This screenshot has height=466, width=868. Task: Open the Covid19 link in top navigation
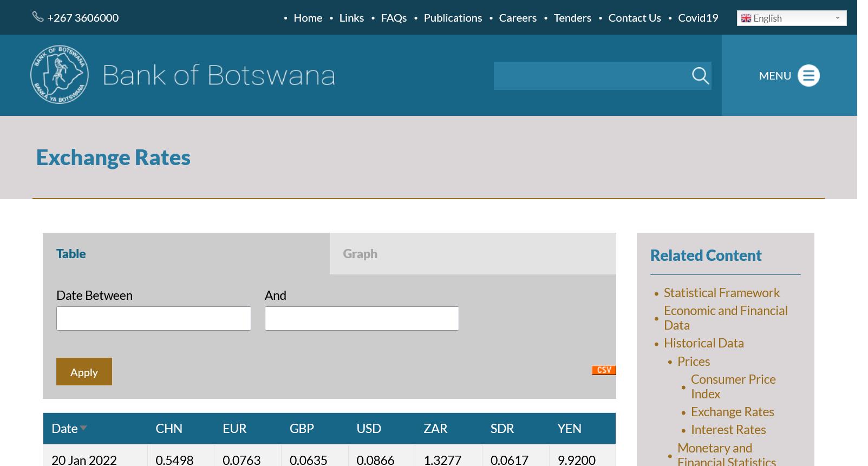click(698, 18)
